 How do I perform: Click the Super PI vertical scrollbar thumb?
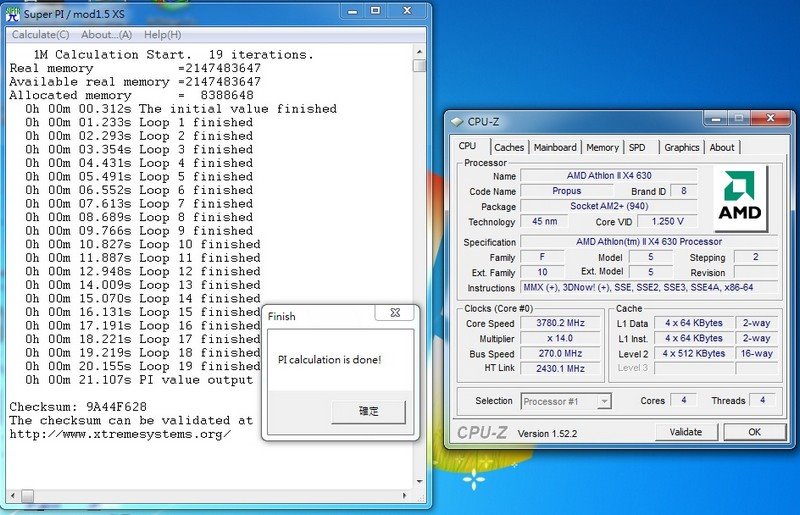point(419,66)
